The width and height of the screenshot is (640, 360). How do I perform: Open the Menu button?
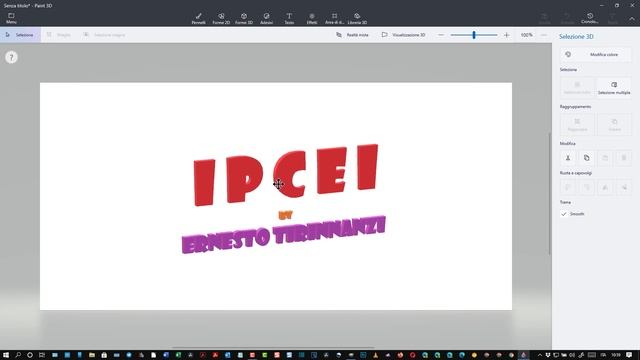pyautogui.click(x=11, y=18)
